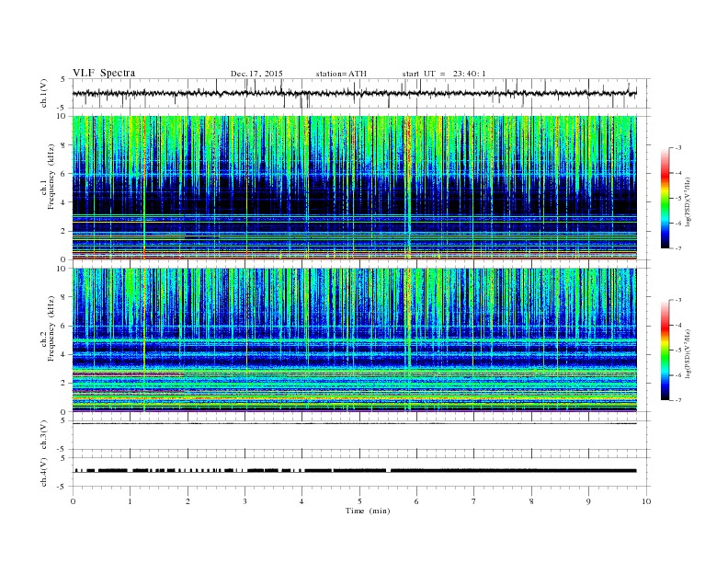728x563 pixels.
Task: Click the '-3' label on upper colorbar
Action: (677, 148)
